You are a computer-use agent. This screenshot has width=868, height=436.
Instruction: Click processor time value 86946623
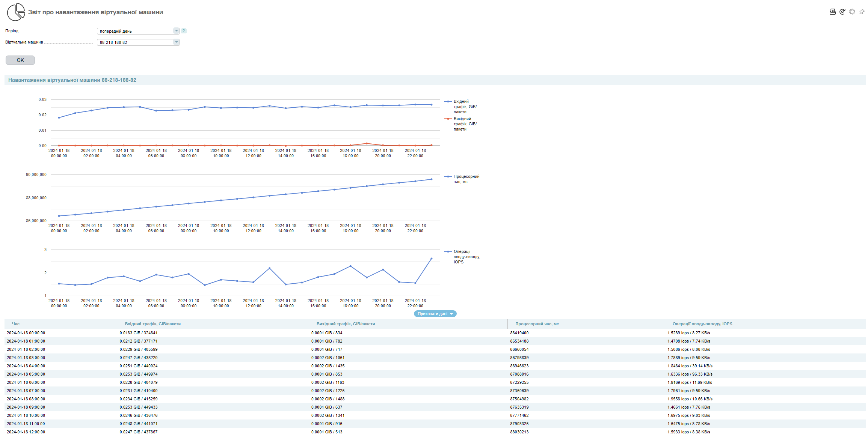[519, 366]
